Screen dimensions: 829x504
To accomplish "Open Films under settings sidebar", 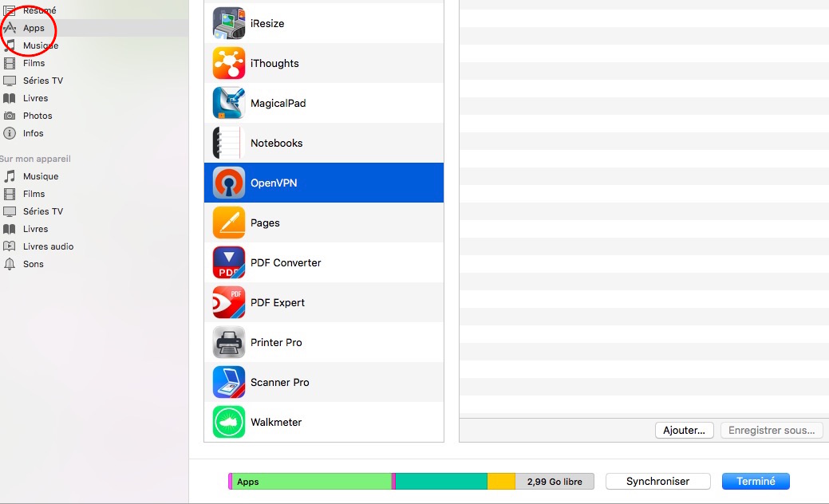I will (x=34, y=63).
